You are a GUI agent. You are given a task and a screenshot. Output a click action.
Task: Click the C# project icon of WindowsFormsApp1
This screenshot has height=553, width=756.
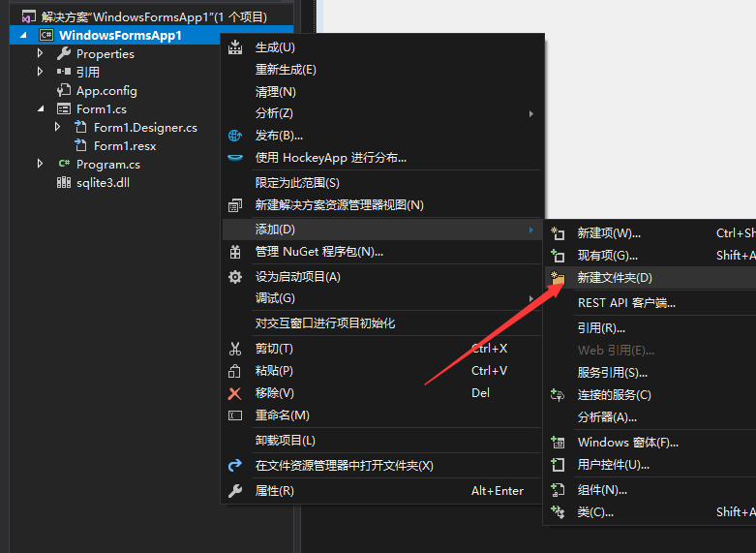coord(46,35)
